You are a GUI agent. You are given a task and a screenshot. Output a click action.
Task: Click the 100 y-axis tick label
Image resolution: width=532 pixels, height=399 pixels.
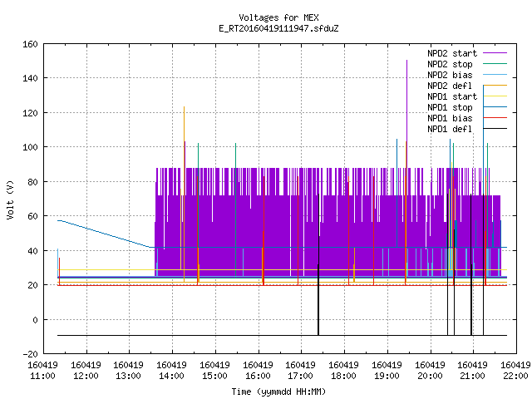coord(30,147)
